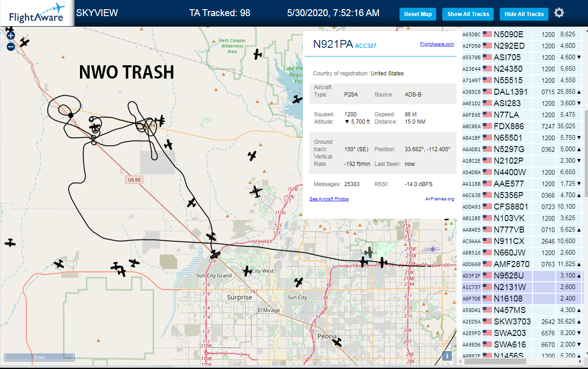Viewport: 588px width, 369px height.
Task: Click the US flag icon beside AMF2870
Action: tap(487, 264)
